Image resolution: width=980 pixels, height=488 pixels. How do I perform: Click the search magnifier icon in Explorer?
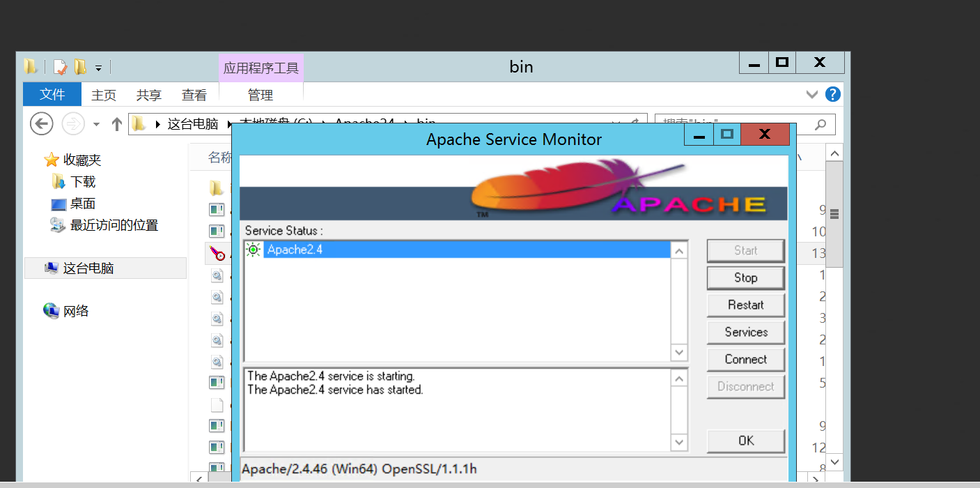click(x=820, y=124)
